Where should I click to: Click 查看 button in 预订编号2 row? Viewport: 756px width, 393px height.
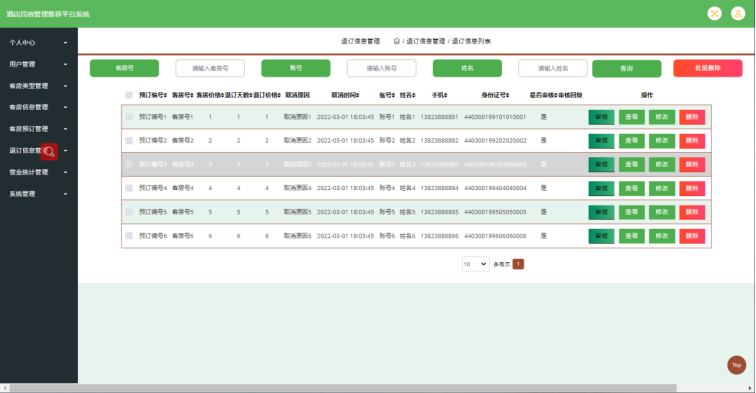tap(632, 141)
